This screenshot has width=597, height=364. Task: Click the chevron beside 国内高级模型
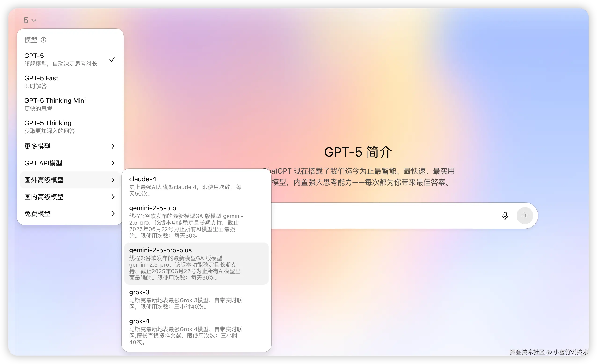tap(113, 197)
